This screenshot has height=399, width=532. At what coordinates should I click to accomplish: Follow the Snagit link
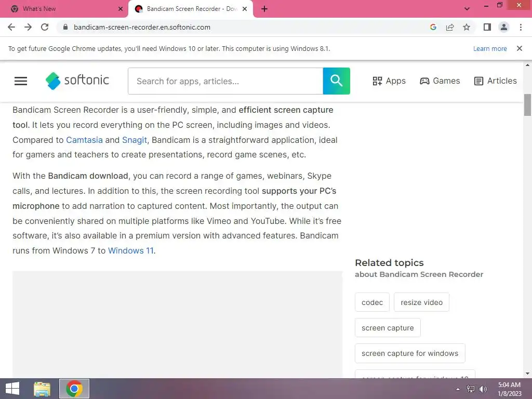(x=135, y=140)
